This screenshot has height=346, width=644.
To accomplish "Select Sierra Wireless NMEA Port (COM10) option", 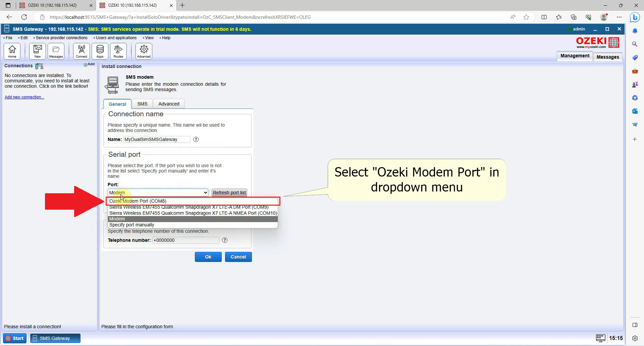I will (193, 213).
